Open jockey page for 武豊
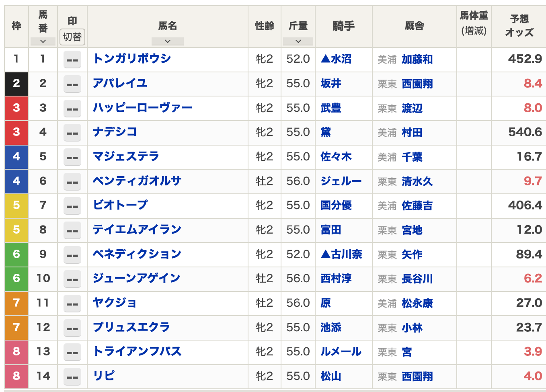This screenshot has height=392, width=546. click(x=330, y=108)
